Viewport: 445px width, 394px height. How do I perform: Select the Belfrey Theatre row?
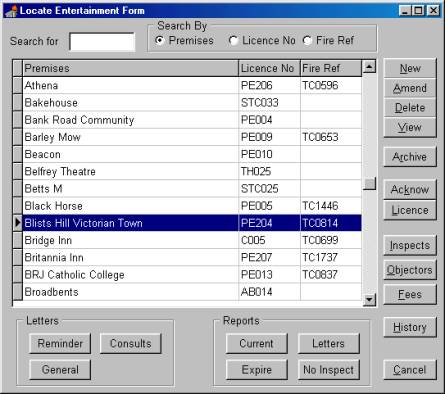point(192,172)
